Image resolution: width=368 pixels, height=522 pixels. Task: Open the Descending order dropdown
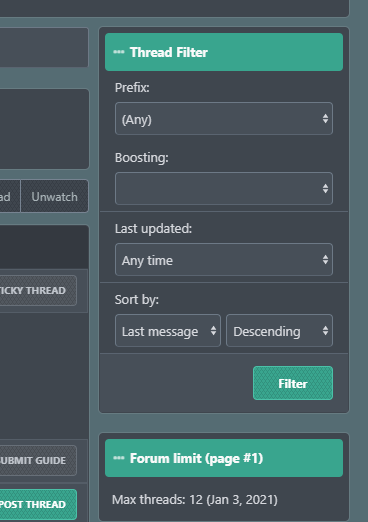pyautogui.click(x=279, y=331)
